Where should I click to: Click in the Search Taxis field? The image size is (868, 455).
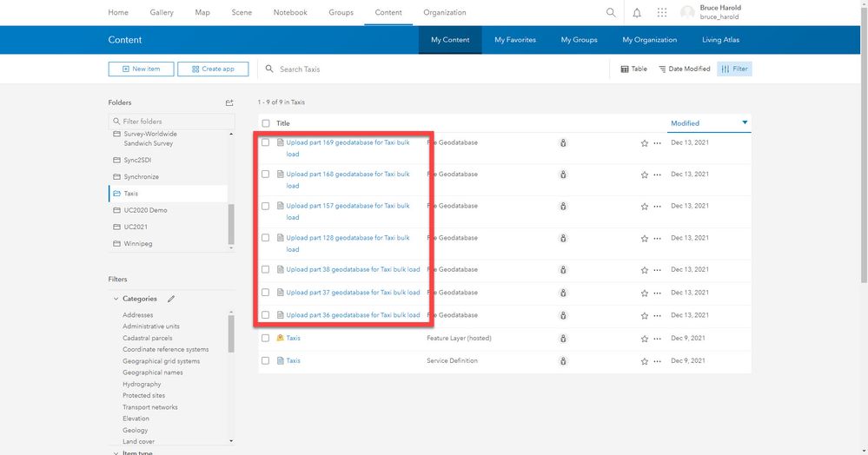432,69
